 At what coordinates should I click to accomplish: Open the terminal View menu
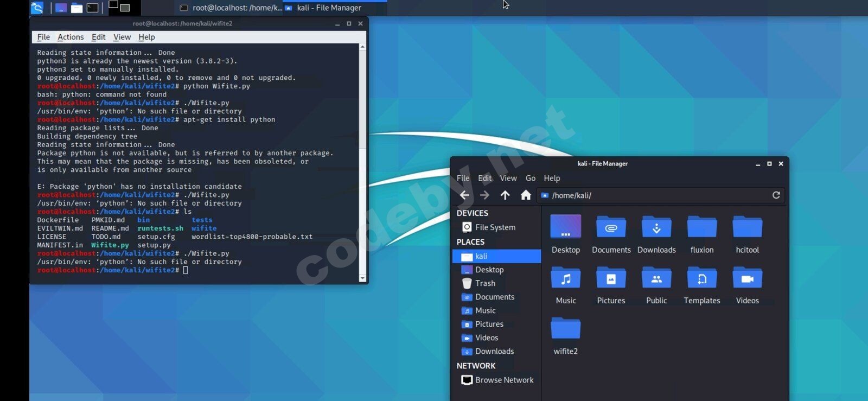[x=122, y=37]
